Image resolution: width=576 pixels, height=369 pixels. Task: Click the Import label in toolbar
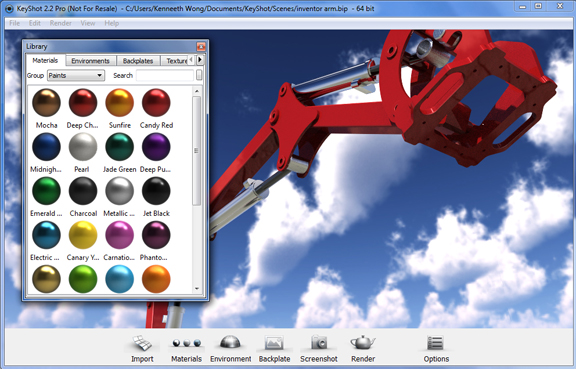pos(142,359)
